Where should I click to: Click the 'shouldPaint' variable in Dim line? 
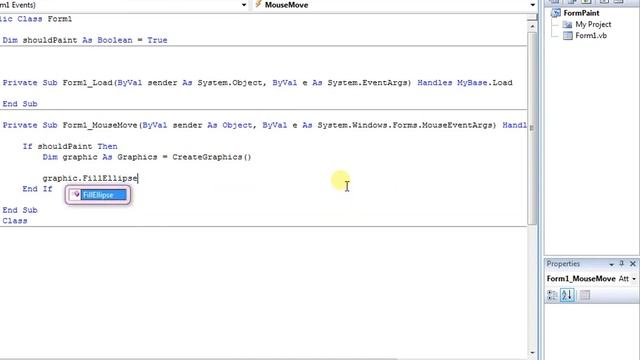point(50,40)
